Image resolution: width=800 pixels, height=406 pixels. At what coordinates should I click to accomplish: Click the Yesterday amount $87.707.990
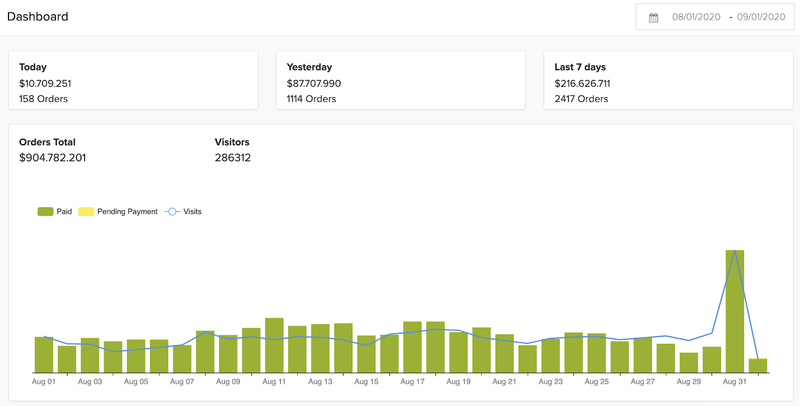click(x=314, y=83)
